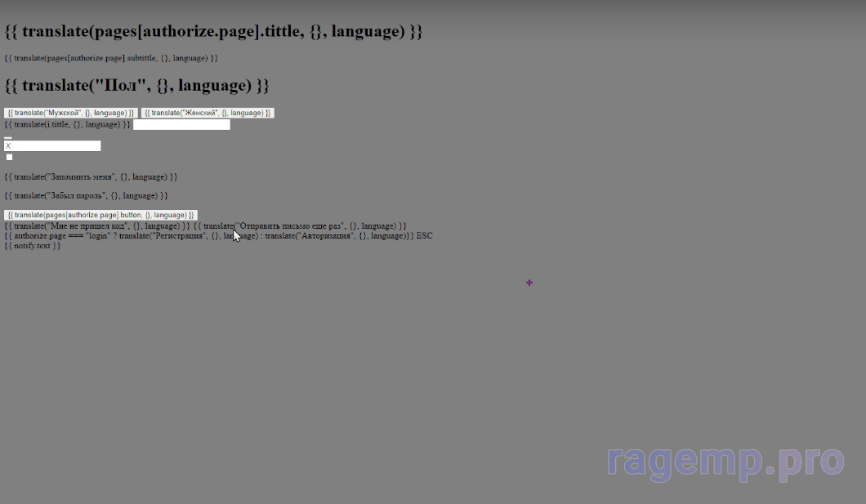Click the "Мужской" gender button
The height and width of the screenshot is (504, 866).
[x=70, y=113]
